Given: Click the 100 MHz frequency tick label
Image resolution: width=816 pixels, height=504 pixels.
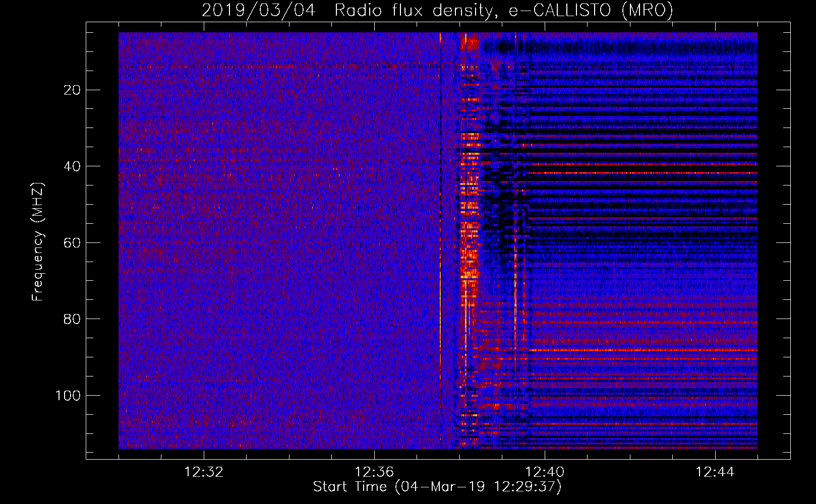Looking at the screenshot, I should (68, 396).
